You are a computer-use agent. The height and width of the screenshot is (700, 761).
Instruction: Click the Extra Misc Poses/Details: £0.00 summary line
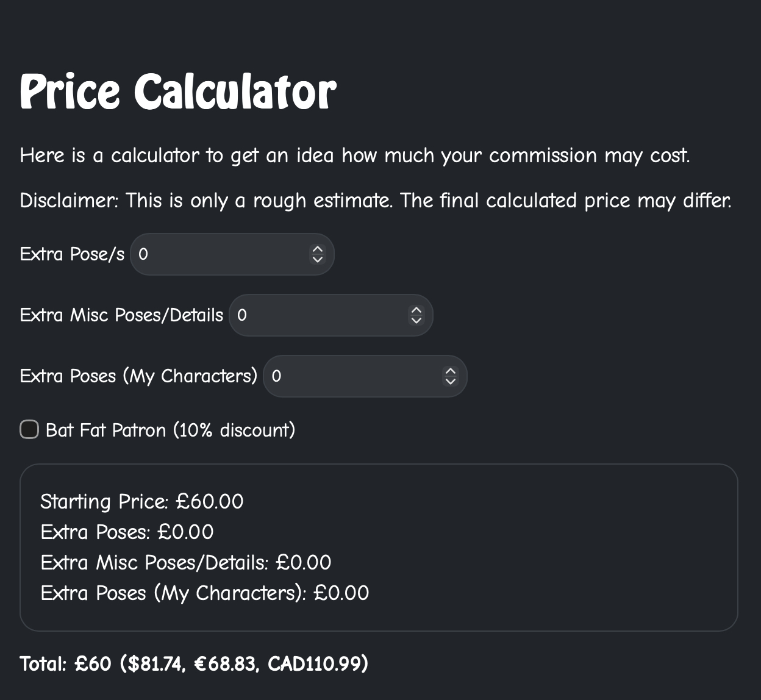[185, 563]
